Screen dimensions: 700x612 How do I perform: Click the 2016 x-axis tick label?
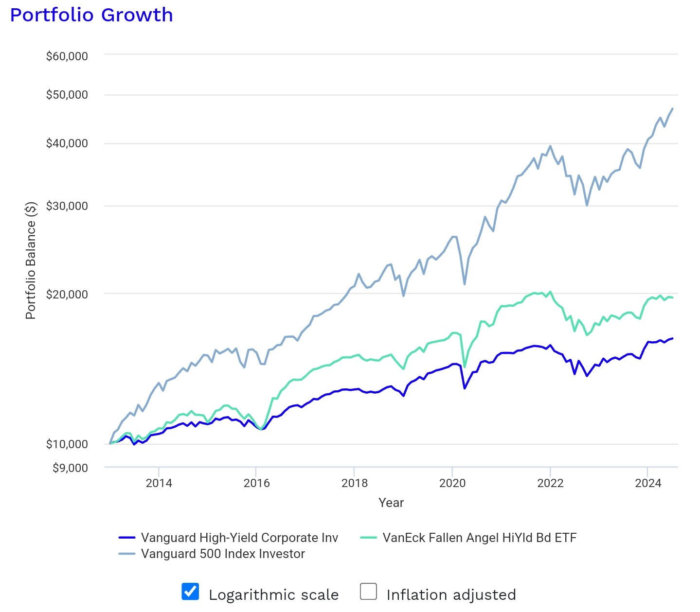pyautogui.click(x=256, y=483)
